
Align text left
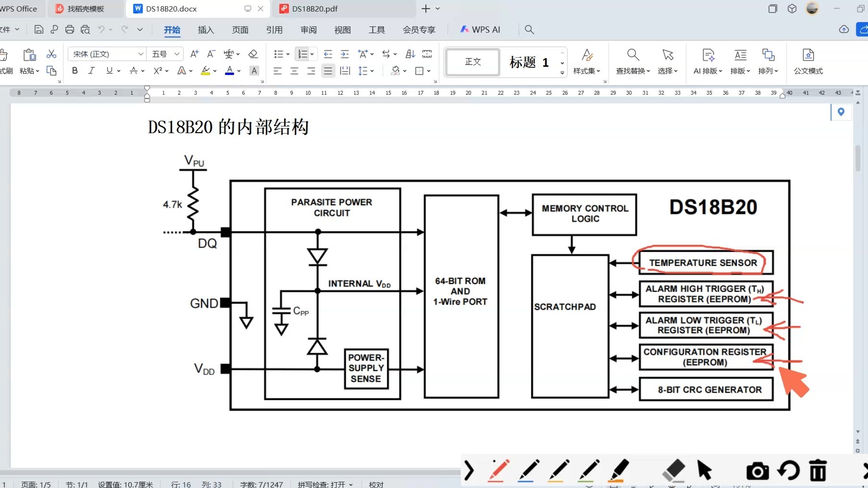277,71
